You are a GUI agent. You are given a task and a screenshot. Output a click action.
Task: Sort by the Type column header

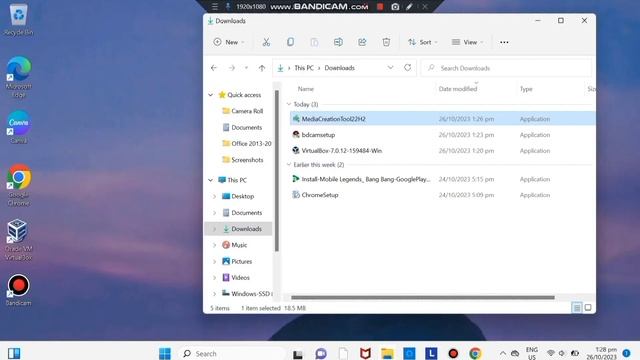coord(526,89)
